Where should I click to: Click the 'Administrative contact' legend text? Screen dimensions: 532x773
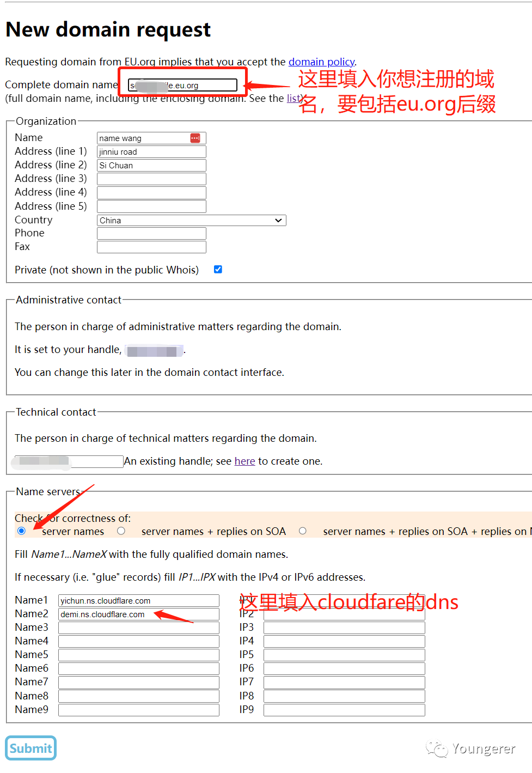coord(69,300)
